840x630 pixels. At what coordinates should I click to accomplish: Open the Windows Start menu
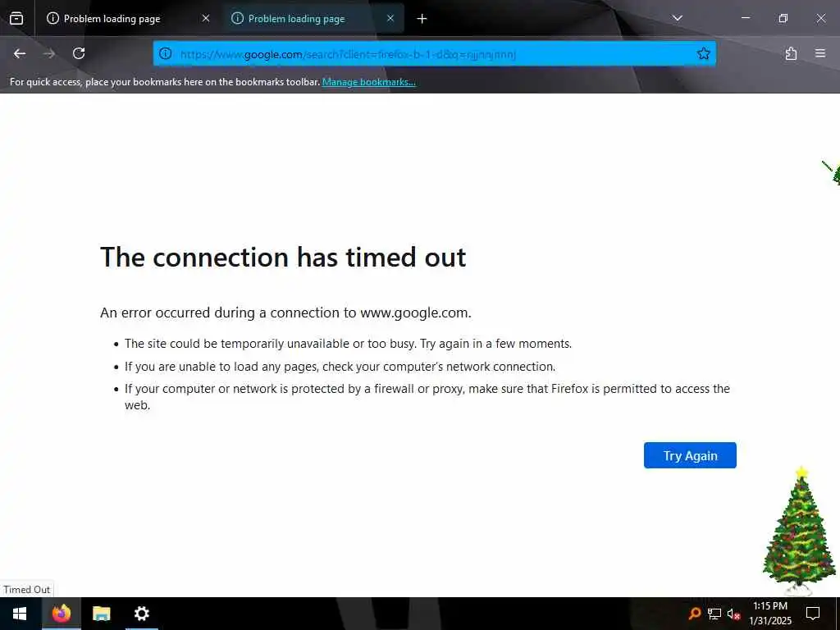point(20,614)
